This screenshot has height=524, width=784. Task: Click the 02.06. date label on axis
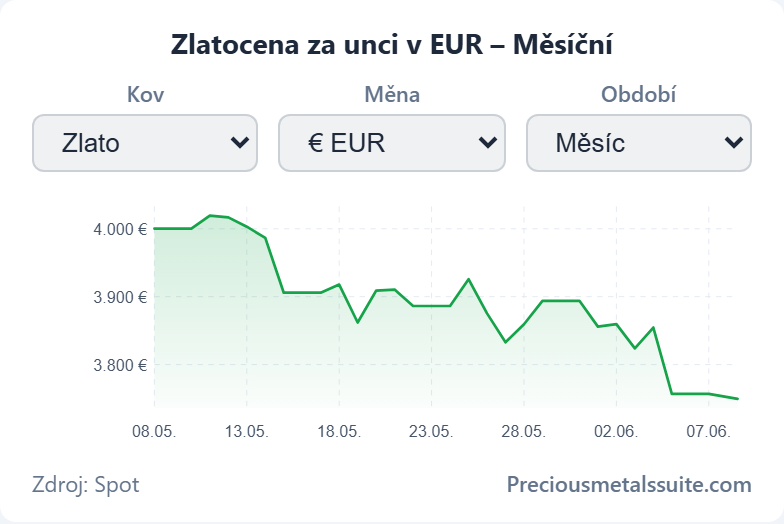pyautogui.click(x=616, y=431)
